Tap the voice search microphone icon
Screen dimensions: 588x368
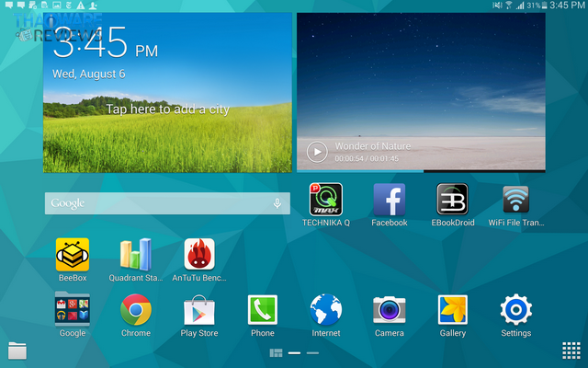click(277, 203)
